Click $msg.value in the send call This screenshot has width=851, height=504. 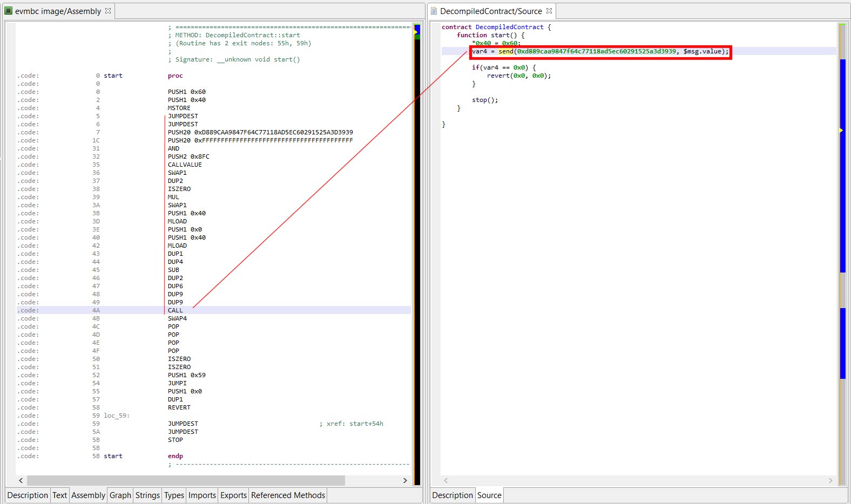coord(703,51)
